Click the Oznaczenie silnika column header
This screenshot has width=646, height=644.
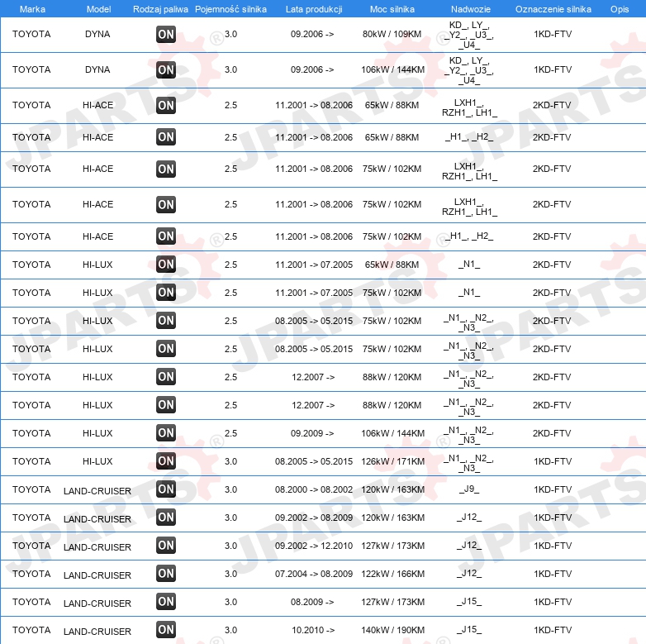point(553,9)
